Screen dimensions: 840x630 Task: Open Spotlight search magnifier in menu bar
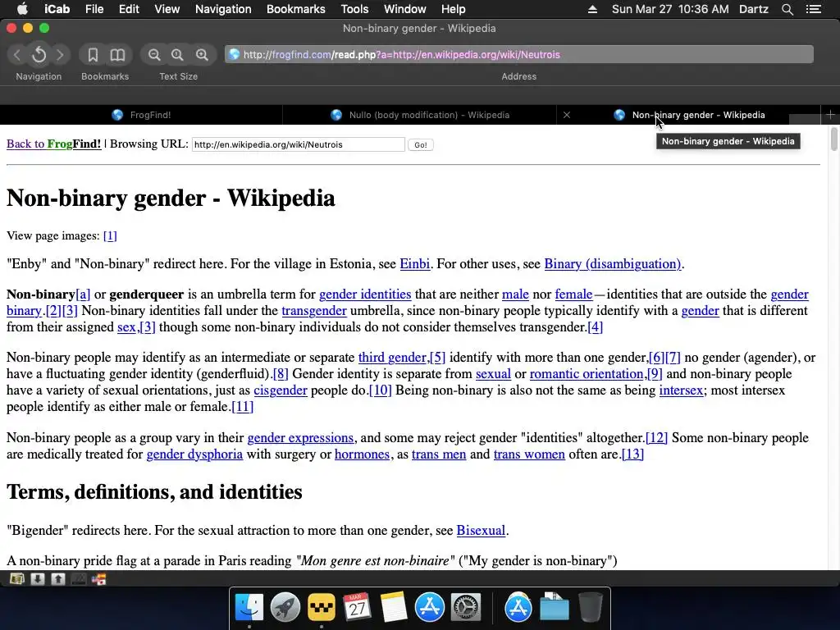(x=787, y=9)
